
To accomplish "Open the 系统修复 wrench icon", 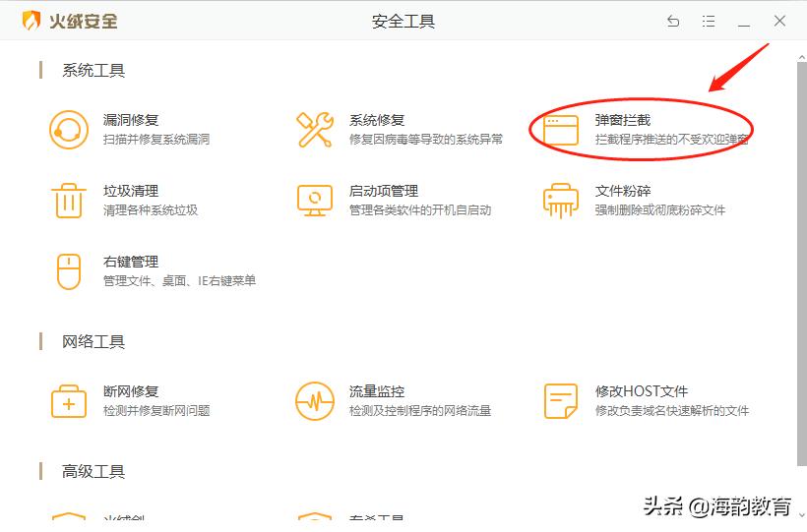I will click(x=315, y=130).
